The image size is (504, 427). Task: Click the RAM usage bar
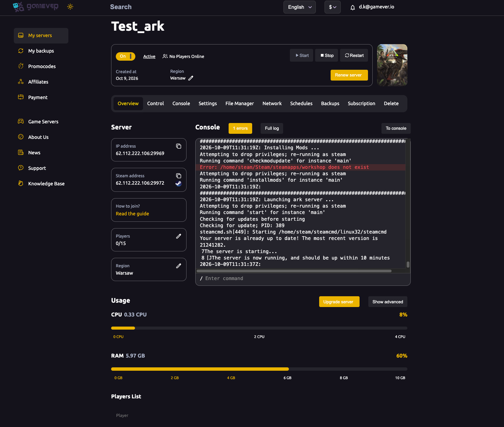(x=259, y=369)
